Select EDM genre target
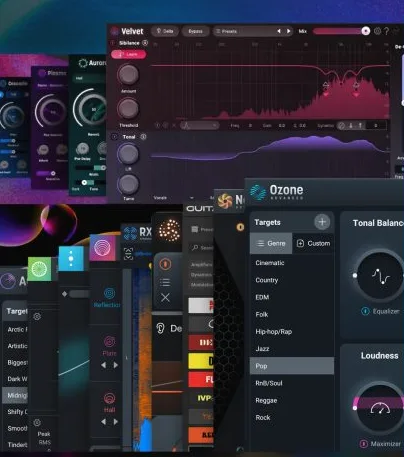Viewport: 404px width, 457px height. pos(292,297)
